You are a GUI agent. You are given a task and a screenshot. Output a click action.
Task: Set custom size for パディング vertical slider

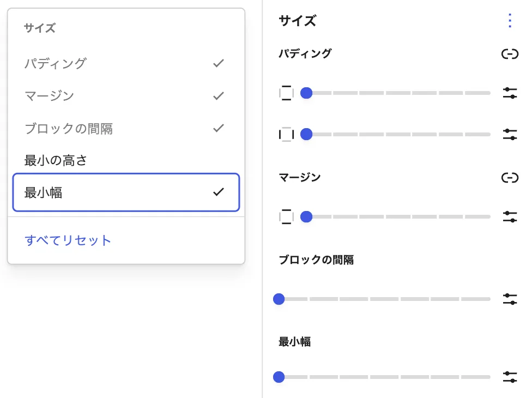click(510, 93)
